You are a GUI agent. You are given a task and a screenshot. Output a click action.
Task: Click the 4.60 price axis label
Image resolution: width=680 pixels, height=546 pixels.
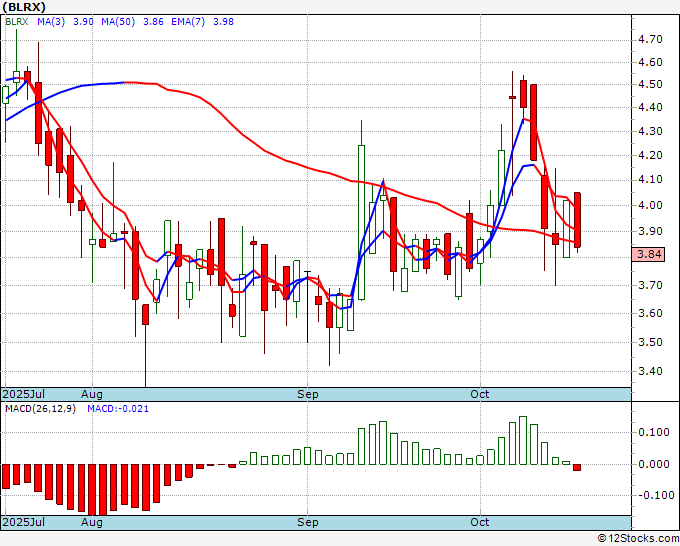(x=650, y=62)
